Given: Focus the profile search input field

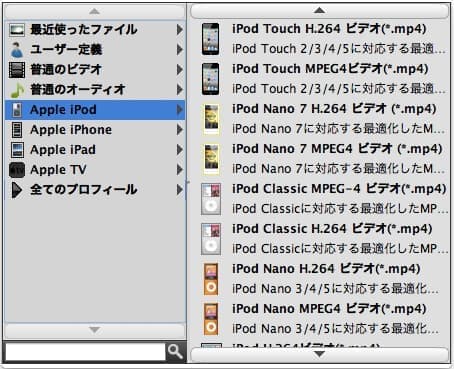Looking at the screenshot, I should [85, 352].
